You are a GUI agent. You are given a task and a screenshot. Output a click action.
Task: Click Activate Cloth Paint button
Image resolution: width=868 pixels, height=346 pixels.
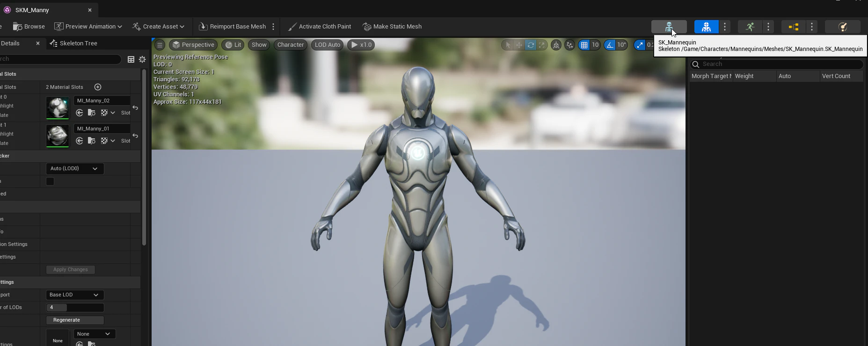click(320, 27)
